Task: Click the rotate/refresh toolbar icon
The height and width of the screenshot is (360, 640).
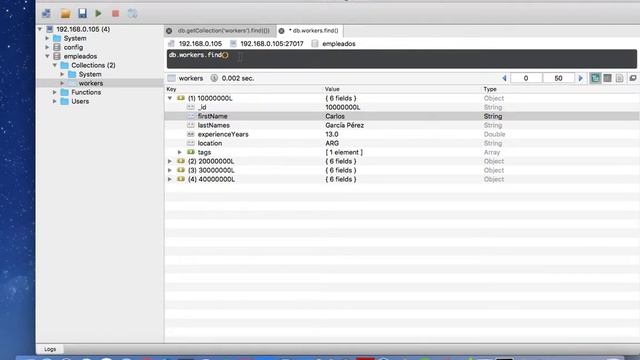Action: pos(133,13)
